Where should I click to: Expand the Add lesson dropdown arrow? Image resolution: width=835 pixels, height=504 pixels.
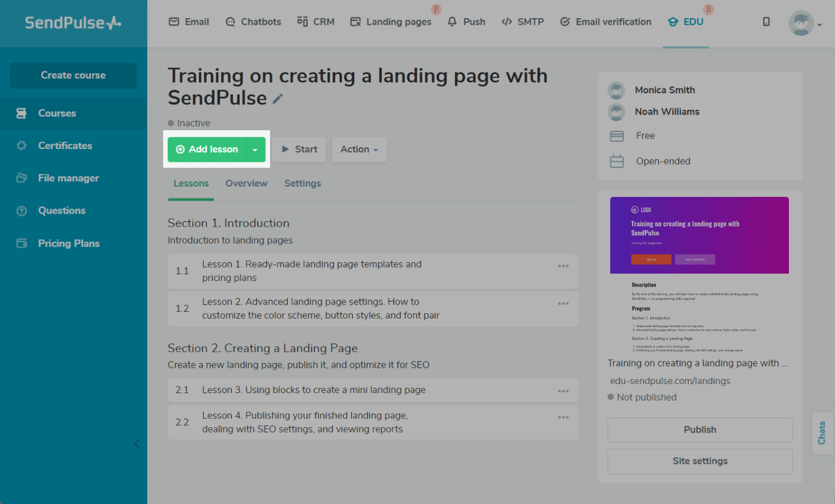coord(255,150)
